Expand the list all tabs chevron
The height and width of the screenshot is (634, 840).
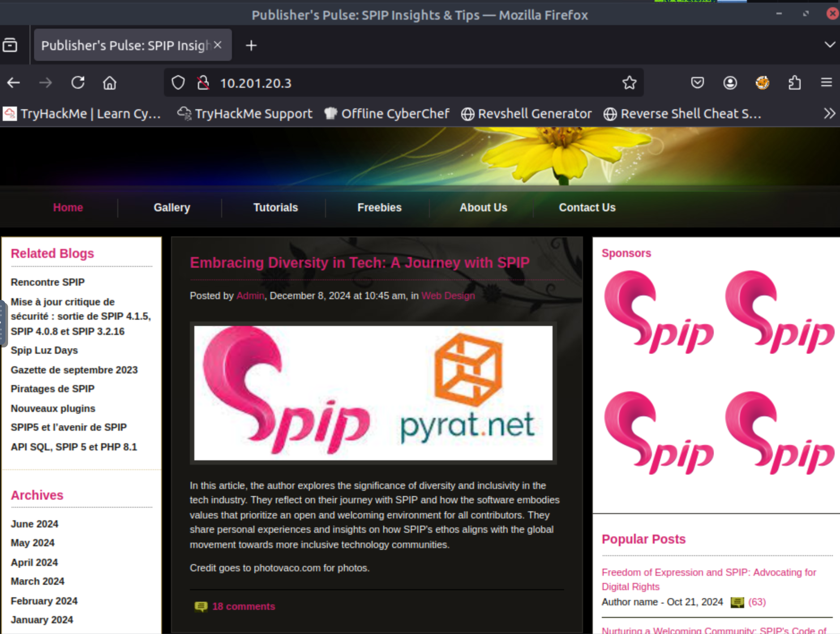coord(829,45)
